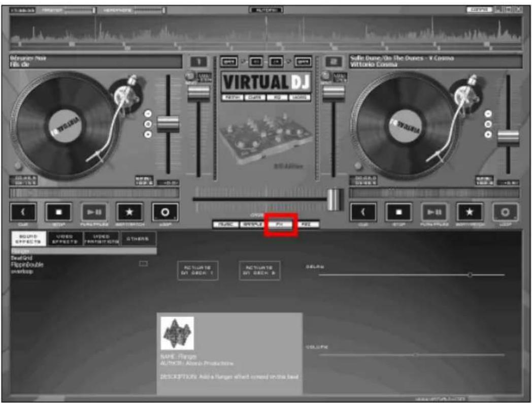Click the middle pitch reset button on right deck

488,124
